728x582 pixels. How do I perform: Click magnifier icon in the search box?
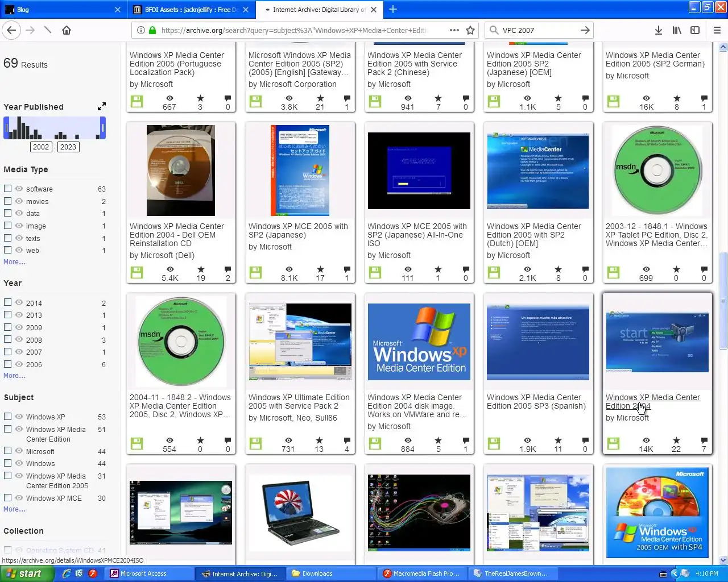[x=494, y=30]
